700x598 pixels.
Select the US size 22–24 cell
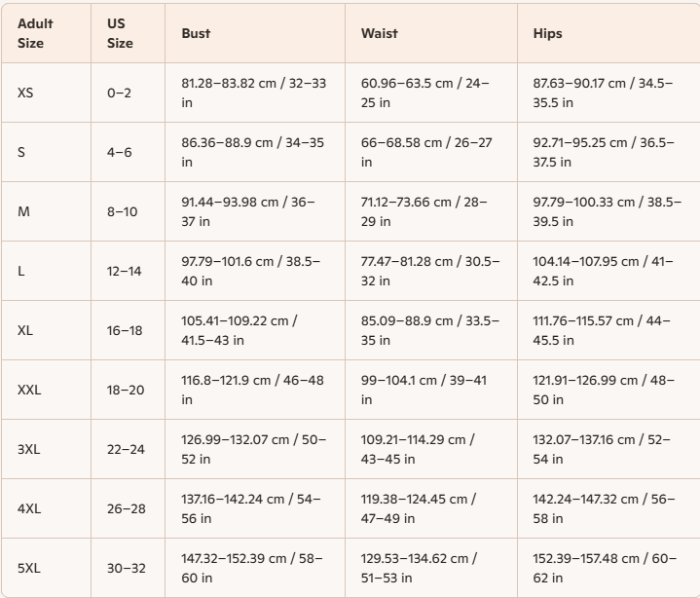click(x=126, y=449)
